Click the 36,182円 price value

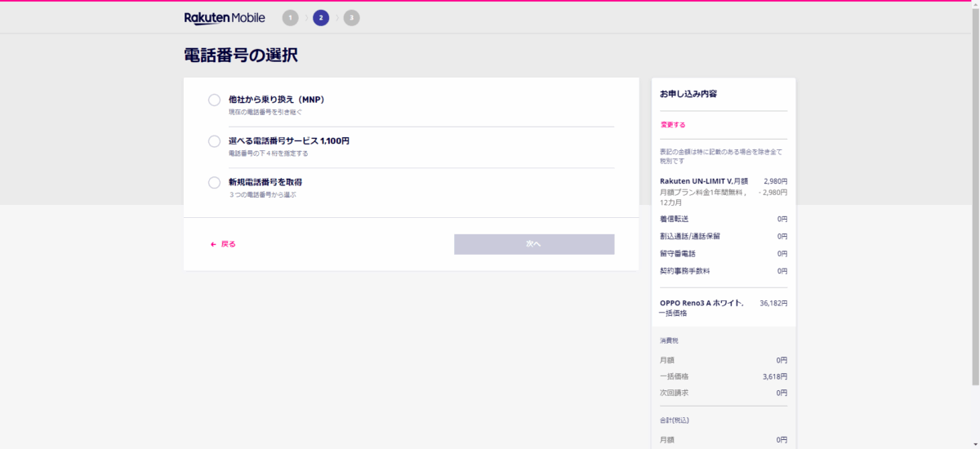[x=773, y=303]
